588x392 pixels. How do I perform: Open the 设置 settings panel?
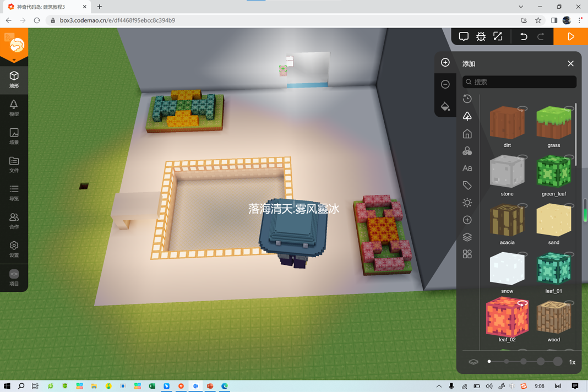[x=14, y=249]
